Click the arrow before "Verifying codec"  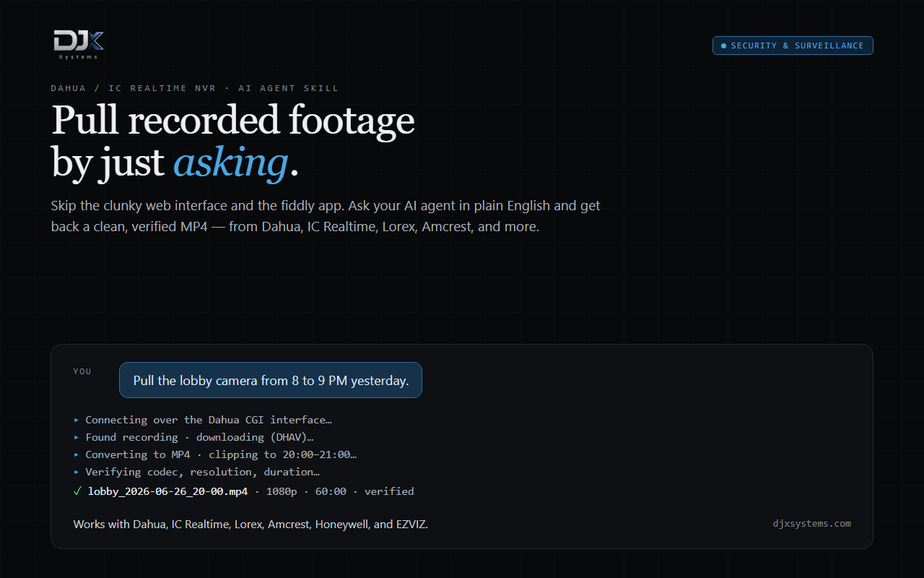(x=77, y=472)
